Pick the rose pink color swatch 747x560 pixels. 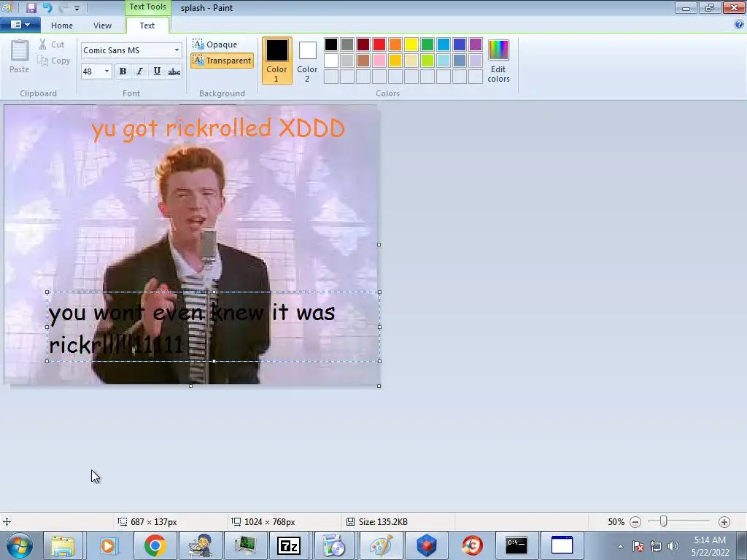[x=379, y=61]
